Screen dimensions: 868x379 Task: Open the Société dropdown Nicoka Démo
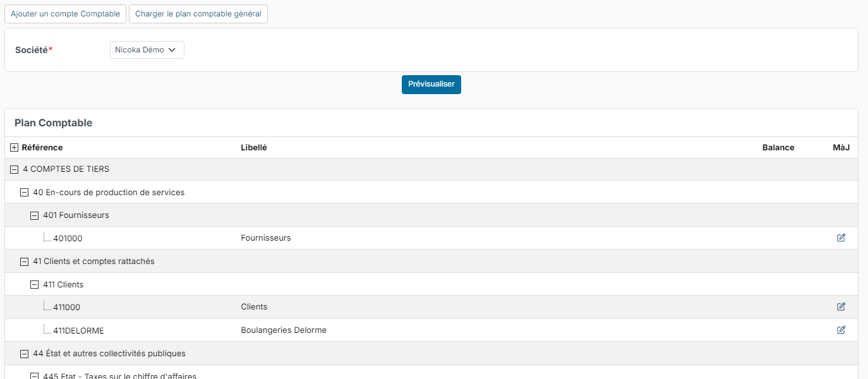click(147, 50)
